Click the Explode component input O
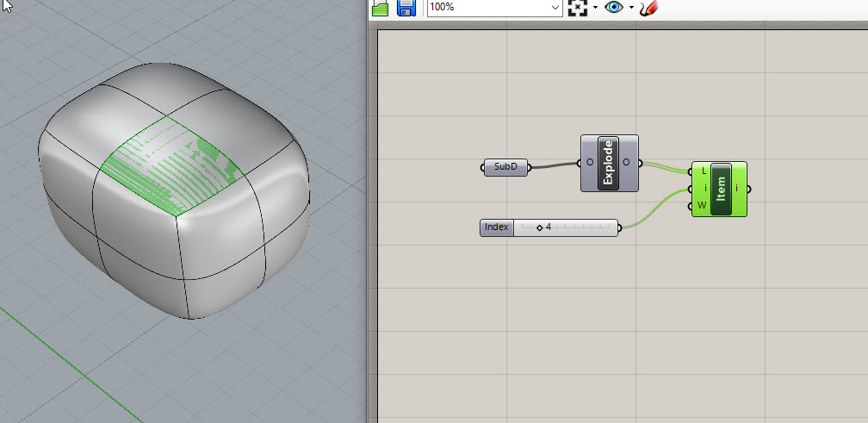This screenshot has height=423, width=868. (x=590, y=162)
